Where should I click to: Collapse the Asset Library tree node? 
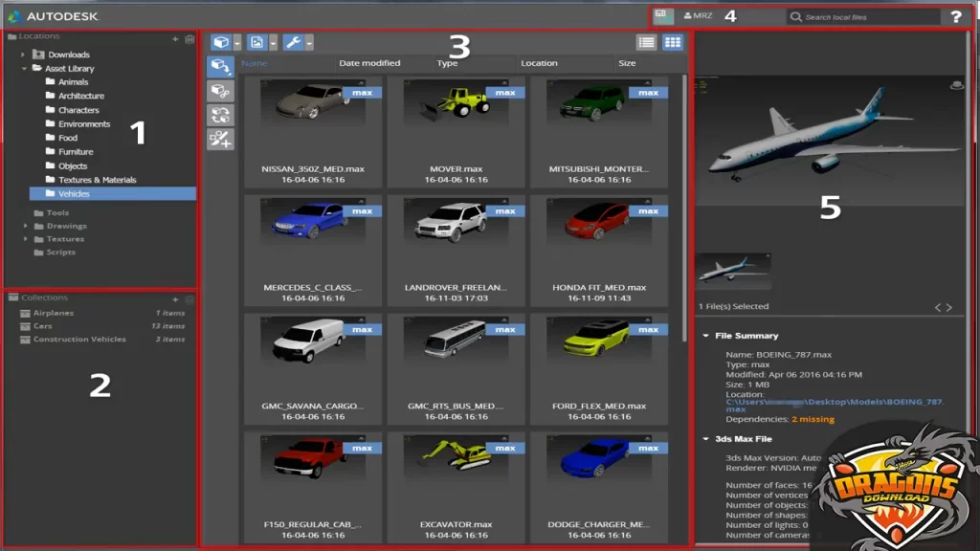tap(24, 69)
